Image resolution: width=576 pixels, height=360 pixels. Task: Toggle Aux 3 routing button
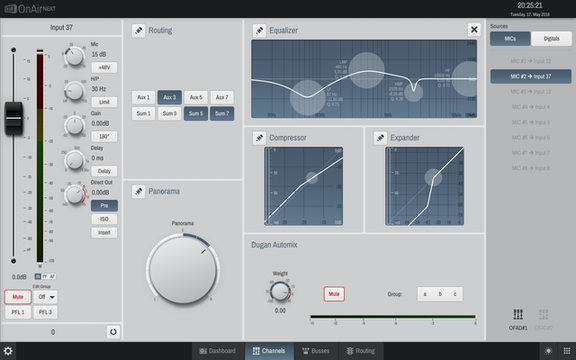click(x=169, y=97)
